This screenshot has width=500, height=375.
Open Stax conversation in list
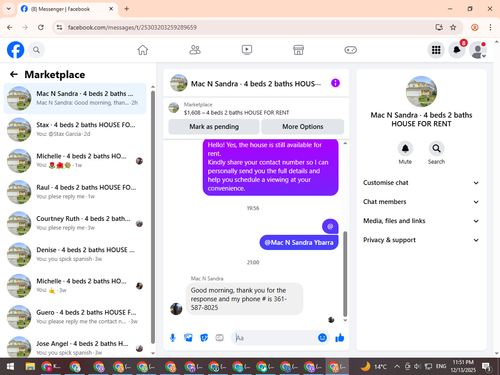tap(75, 129)
